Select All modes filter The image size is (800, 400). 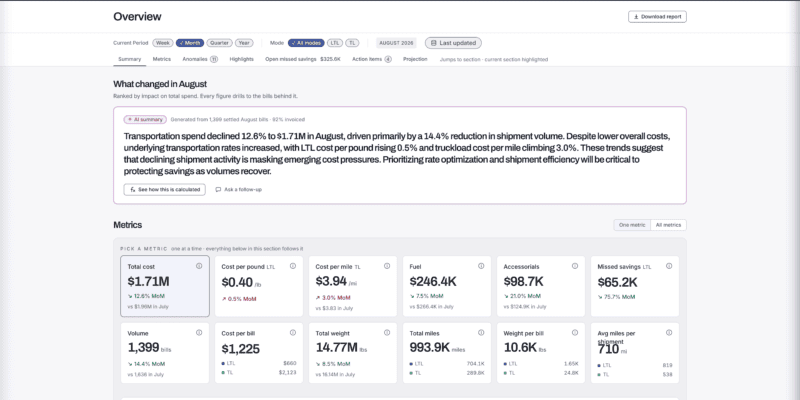306,43
